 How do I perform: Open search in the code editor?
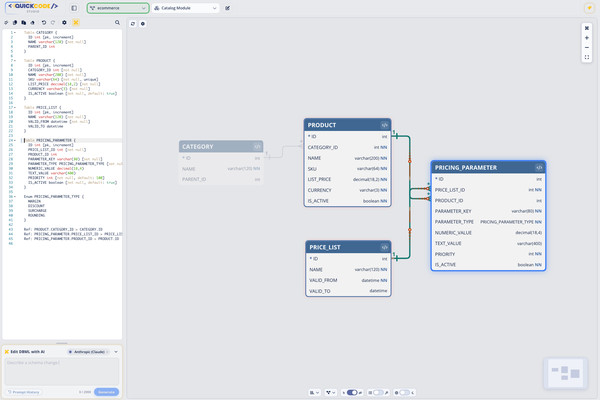(117, 23)
